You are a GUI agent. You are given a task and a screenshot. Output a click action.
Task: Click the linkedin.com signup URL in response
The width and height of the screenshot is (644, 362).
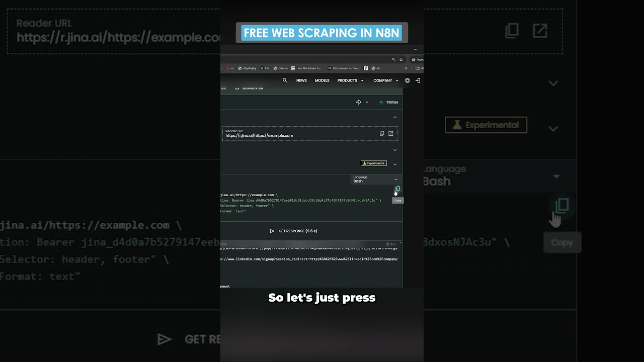point(309,259)
